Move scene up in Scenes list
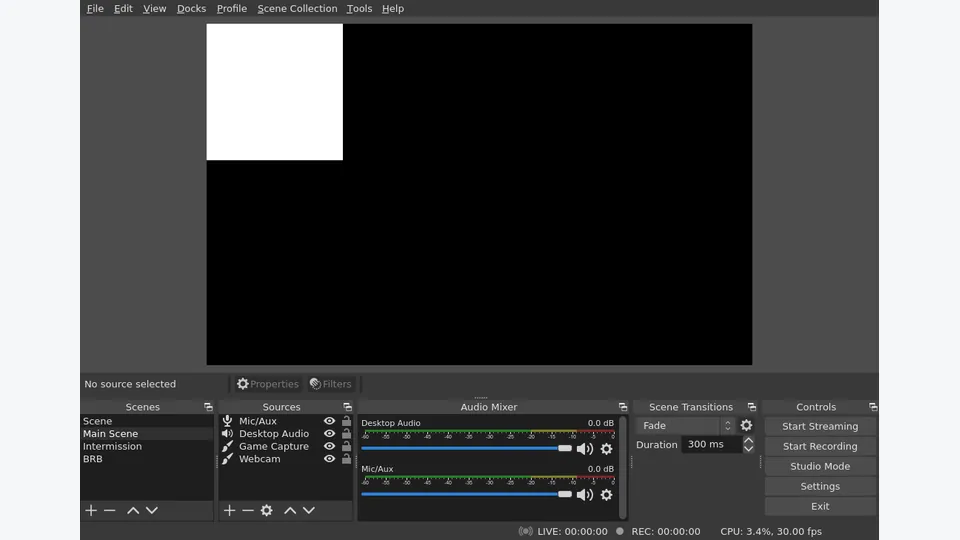 click(x=133, y=510)
